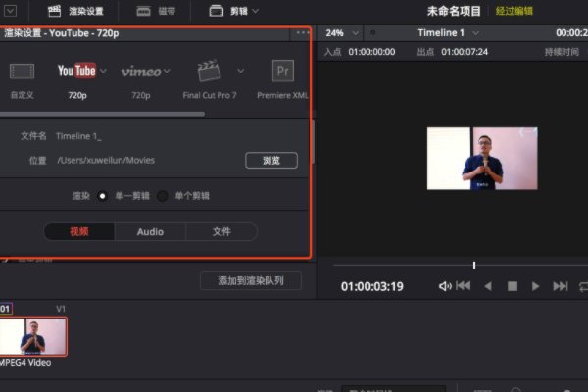
Task: Select the 单个剪辑 render radio button
Action: tap(163, 196)
